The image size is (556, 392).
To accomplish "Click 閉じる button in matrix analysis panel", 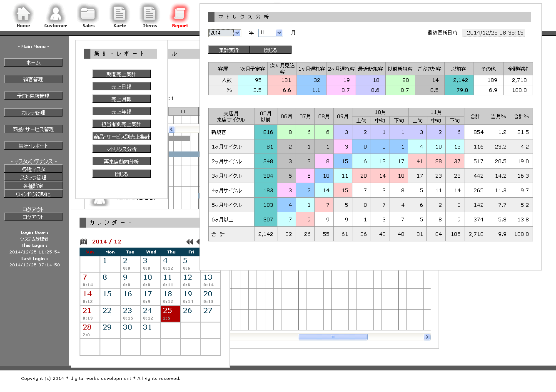I will click(271, 50).
